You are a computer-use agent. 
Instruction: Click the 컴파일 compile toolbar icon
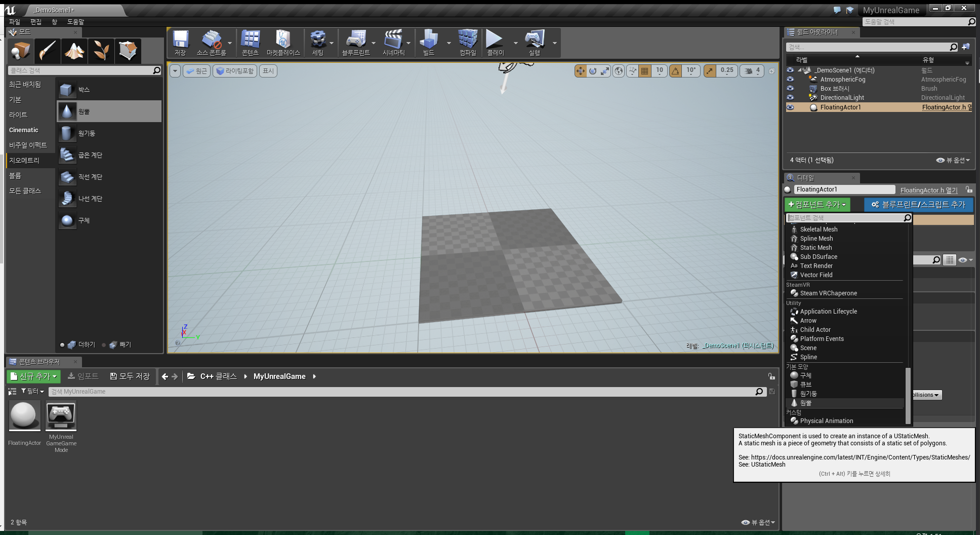[468, 43]
